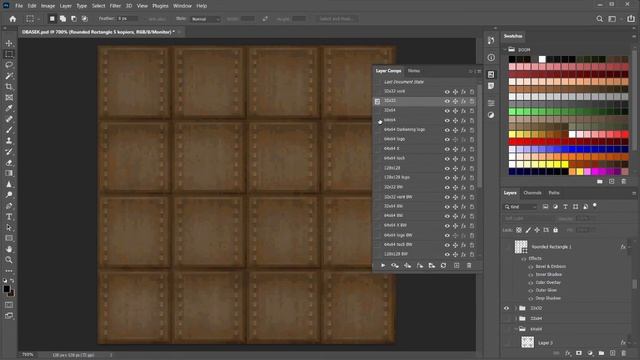640x360 pixels.
Task: Select the Brush tool
Action: point(9,130)
